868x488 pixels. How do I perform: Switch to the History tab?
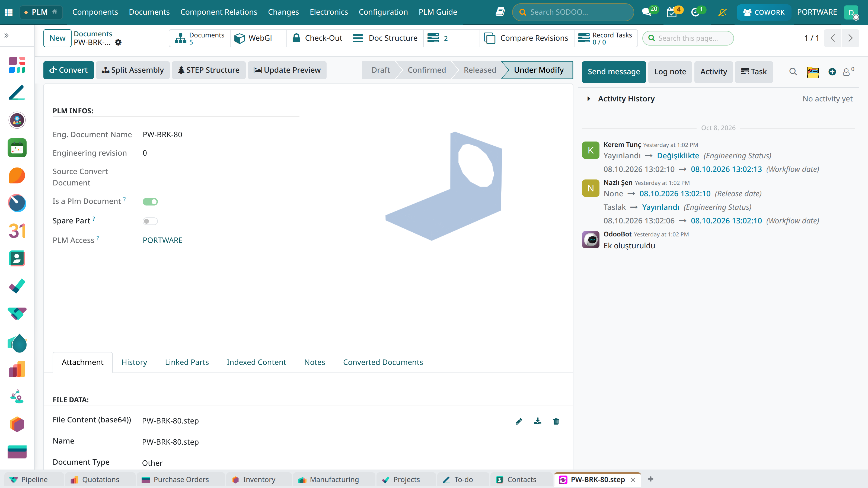(x=134, y=362)
